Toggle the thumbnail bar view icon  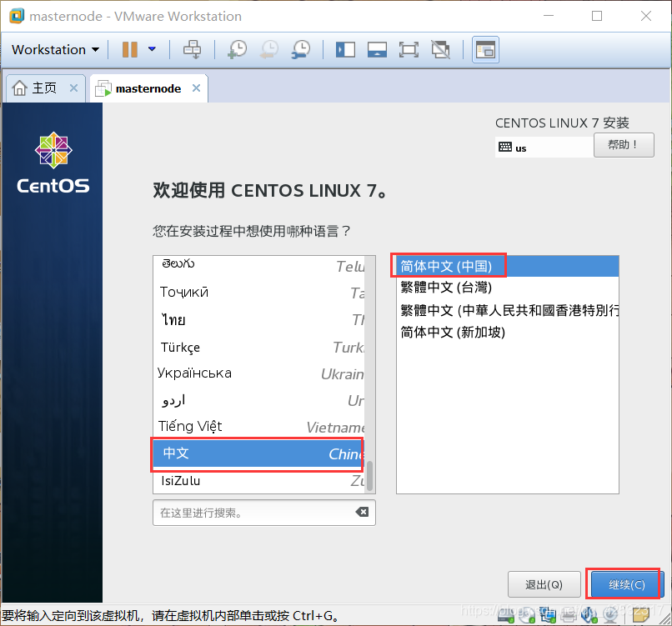[x=377, y=50]
